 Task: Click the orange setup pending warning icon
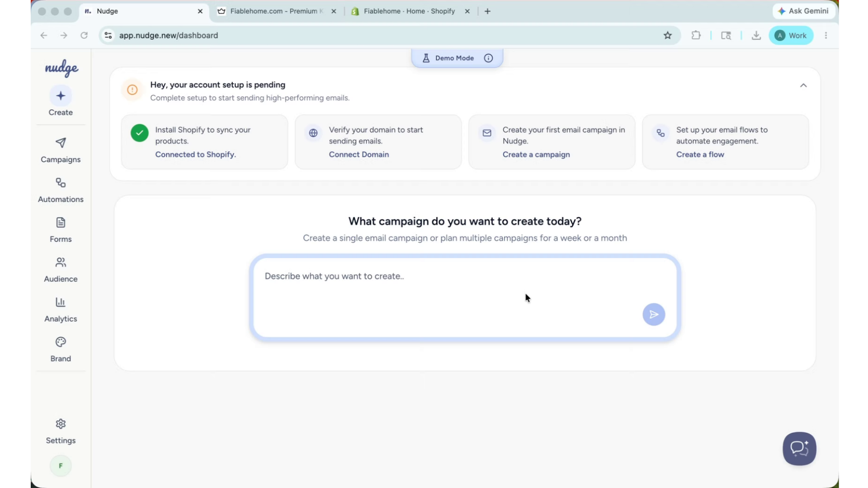pos(132,90)
